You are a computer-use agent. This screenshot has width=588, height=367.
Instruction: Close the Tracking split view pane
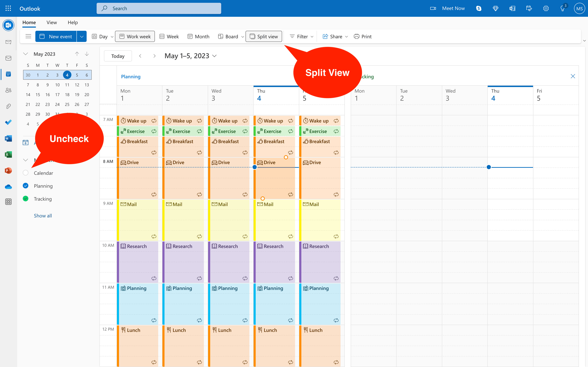click(x=573, y=76)
